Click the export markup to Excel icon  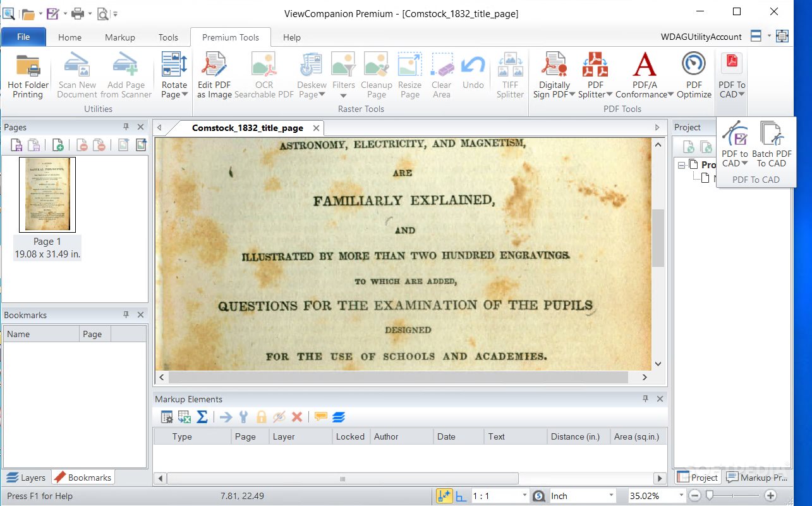point(185,417)
